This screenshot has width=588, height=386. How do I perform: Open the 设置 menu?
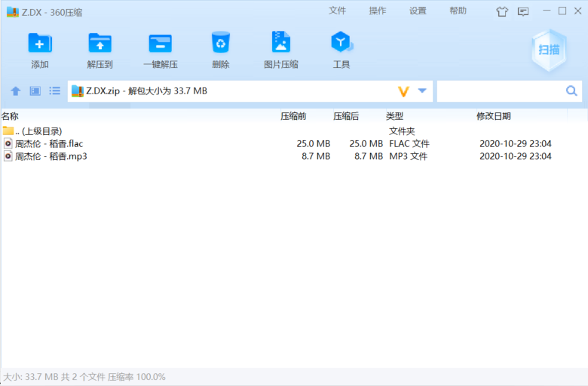418,11
